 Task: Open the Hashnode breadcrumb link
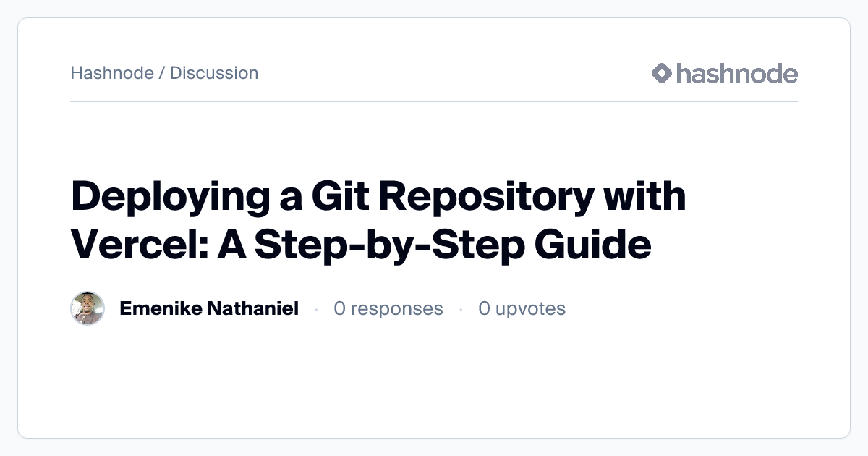112,73
